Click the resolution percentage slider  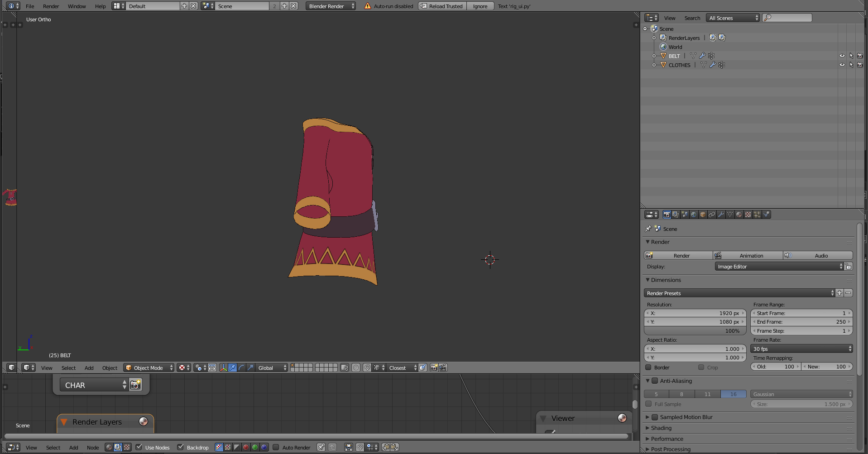pos(695,331)
